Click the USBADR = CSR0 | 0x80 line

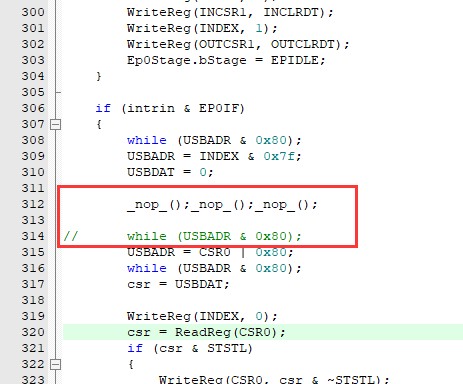[x=210, y=253]
